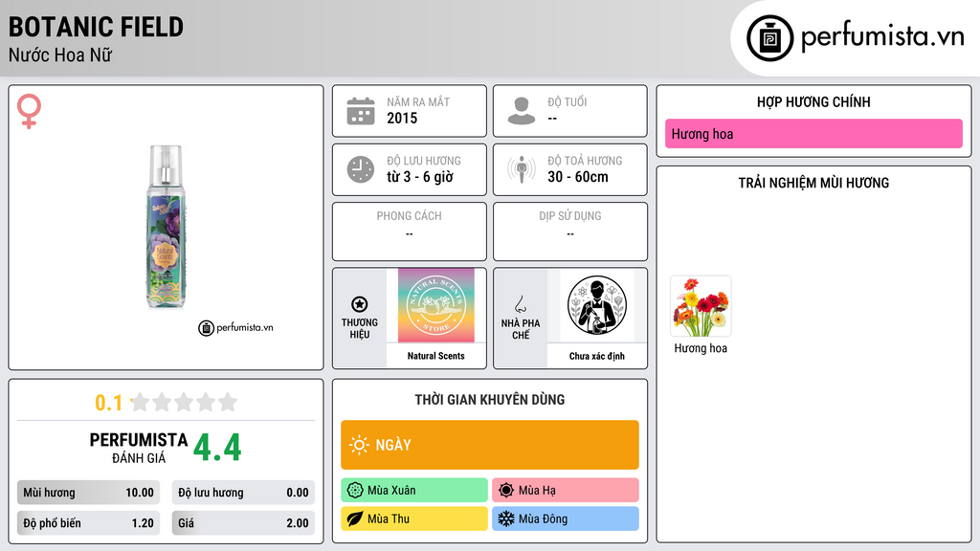Screen dimensions: 980x551
Task: Click the sillage radiating-person icon for Độ toả hương
Action: tap(522, 169)
